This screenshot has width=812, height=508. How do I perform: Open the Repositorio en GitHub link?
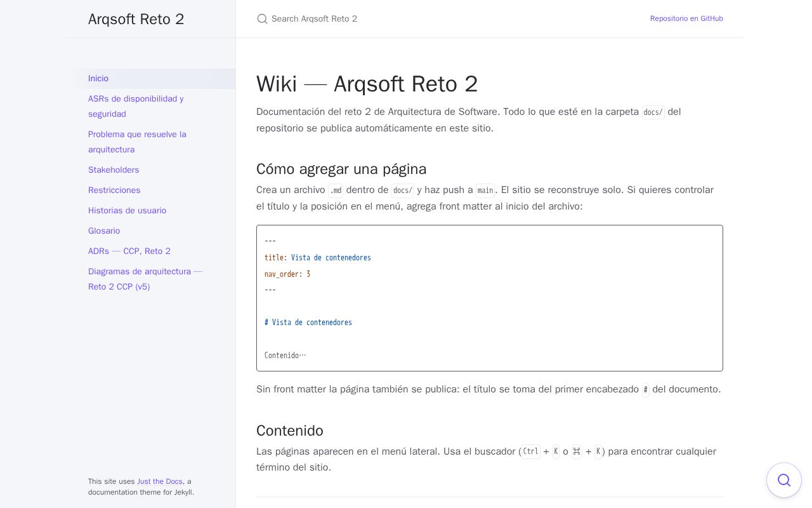(686, 18)
